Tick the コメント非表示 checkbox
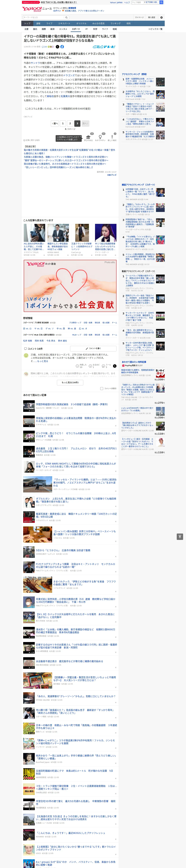Screen dimensions: 186x868 coord(102,389)
